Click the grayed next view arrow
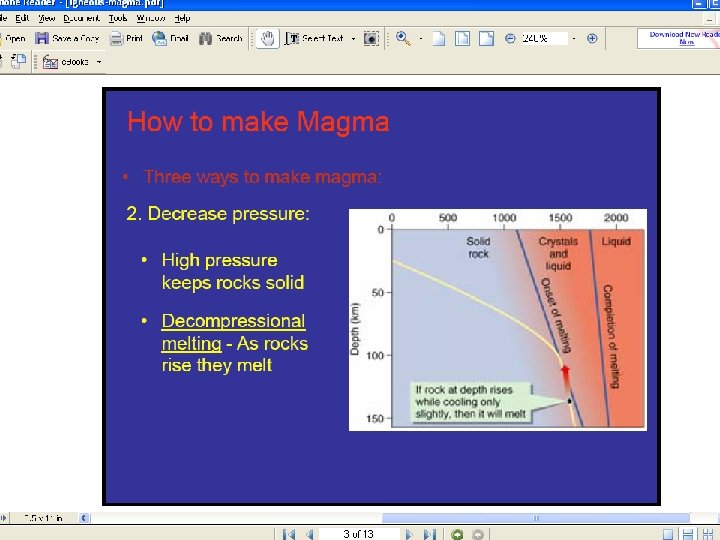This screenshot has height=540, width=720. click(478, 534)
